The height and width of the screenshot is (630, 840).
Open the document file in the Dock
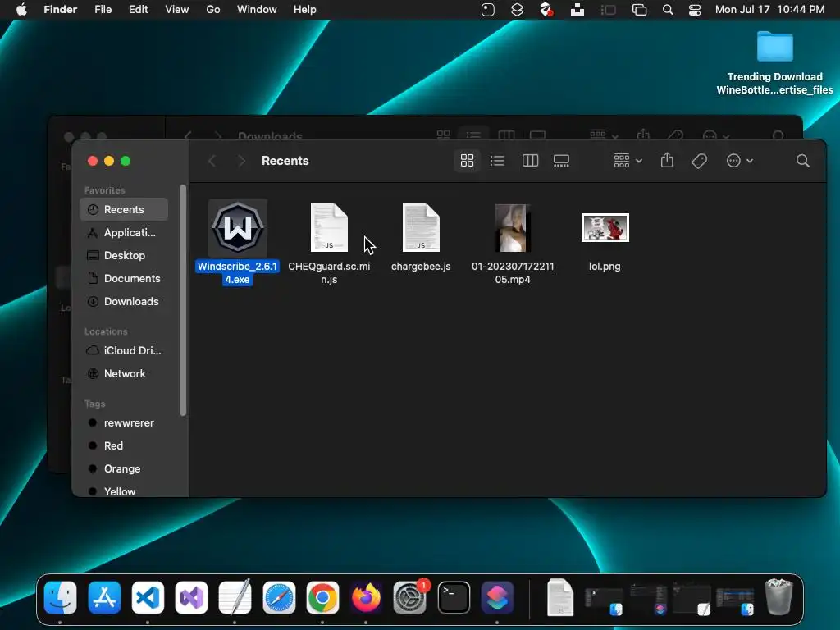point(560,597)
